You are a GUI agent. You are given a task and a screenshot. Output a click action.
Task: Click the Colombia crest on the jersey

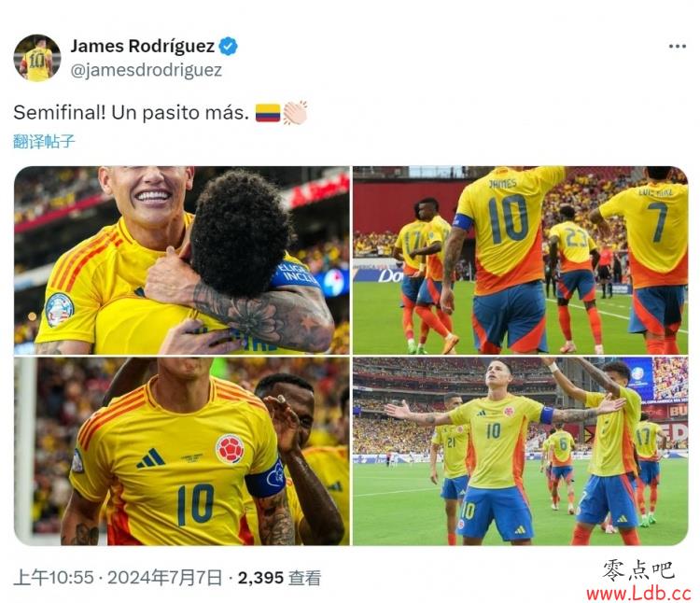(x=230, y=449)
